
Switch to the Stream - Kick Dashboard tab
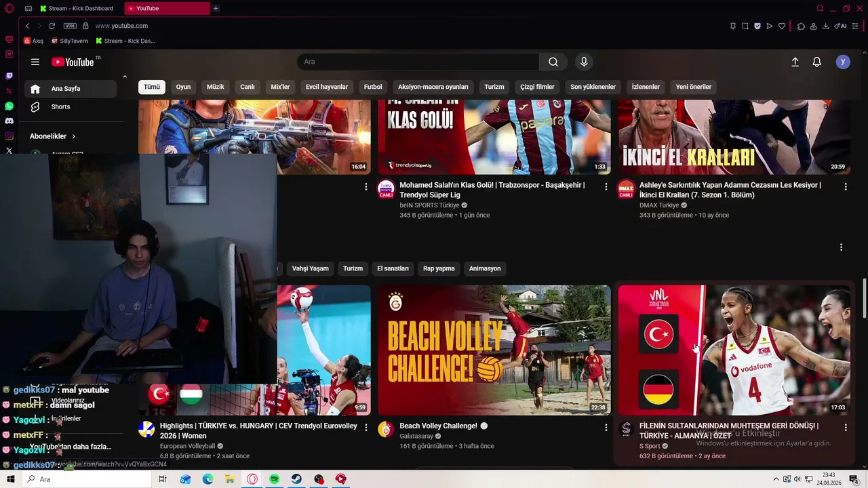tap(77, 9)
